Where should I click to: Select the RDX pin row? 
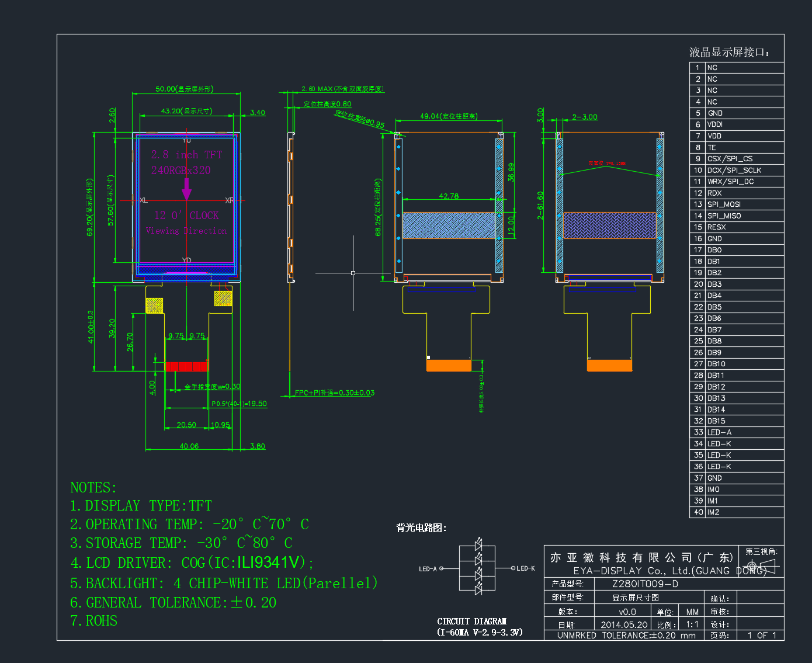click(737, 193)
